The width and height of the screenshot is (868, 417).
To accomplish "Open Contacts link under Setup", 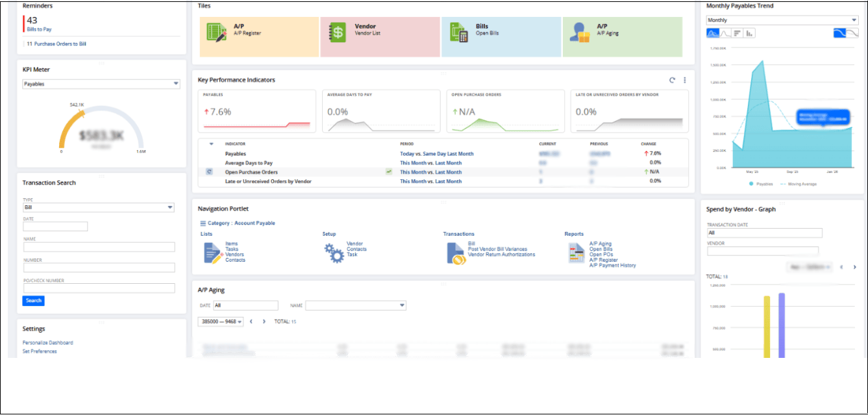I will [356, 249].
